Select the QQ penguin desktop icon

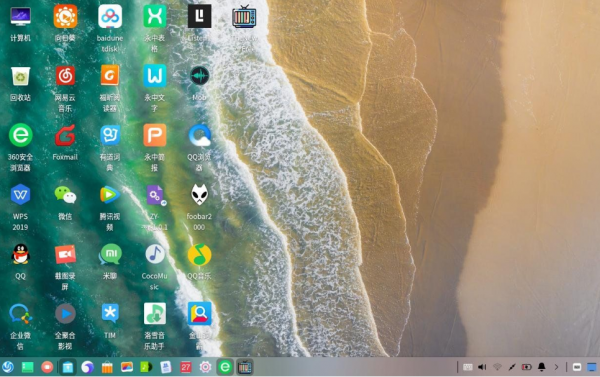[x=21, y=254]
